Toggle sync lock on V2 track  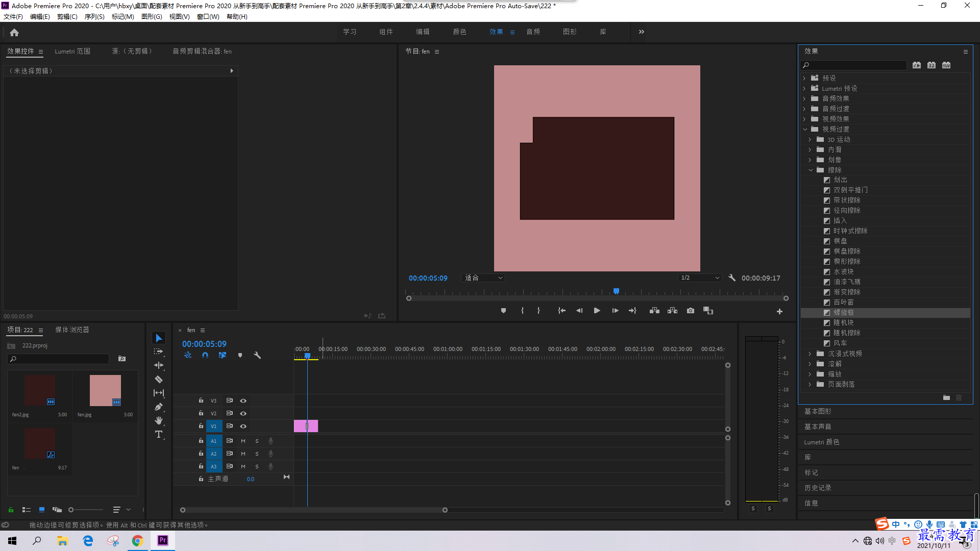click(x=230, y=413)
